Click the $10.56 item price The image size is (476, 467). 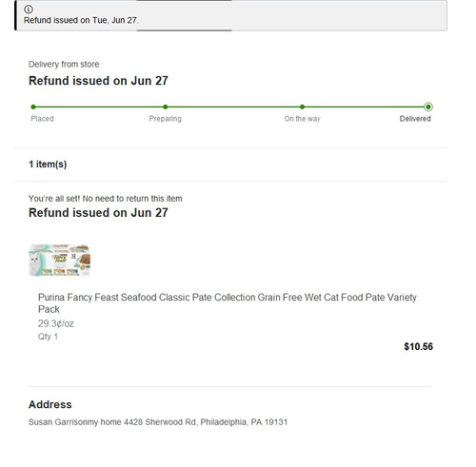click(x=418, y=346)
